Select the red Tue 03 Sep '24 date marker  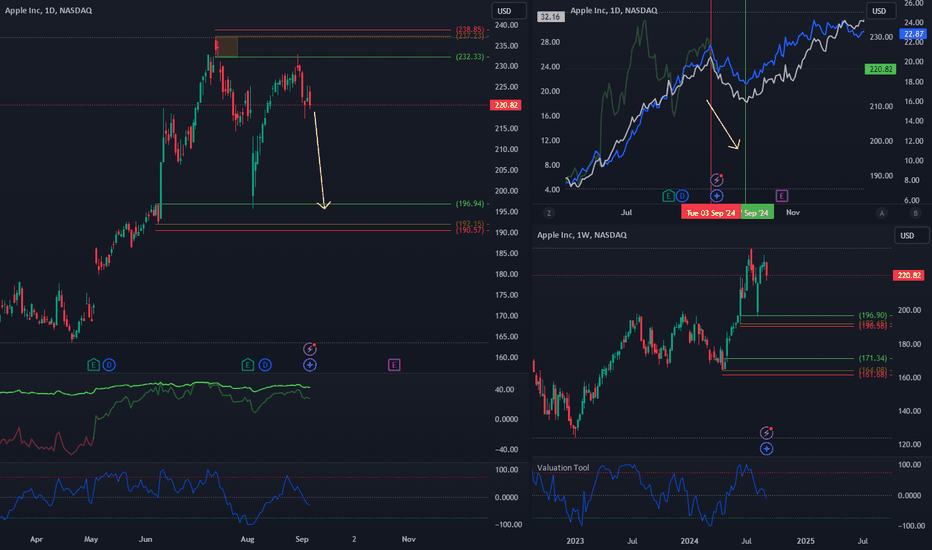click(711, 213)
